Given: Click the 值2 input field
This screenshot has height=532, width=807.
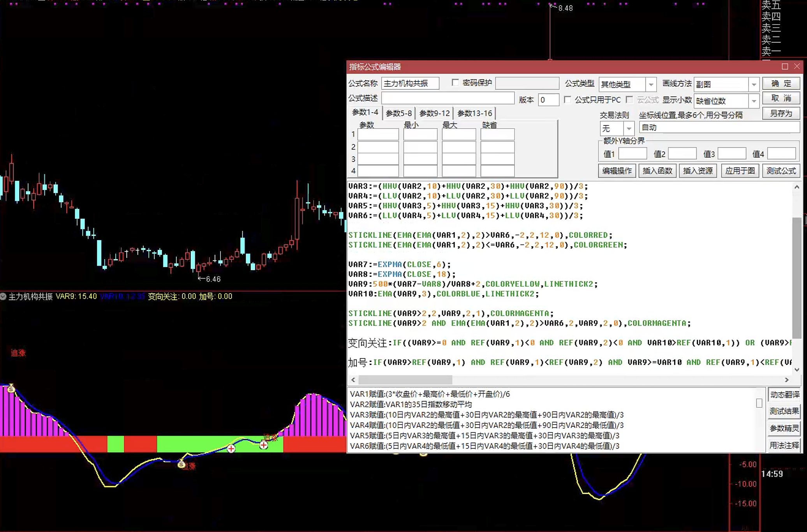Looking at the screenshot, I should pyautogui.click(x=682, y=153).
